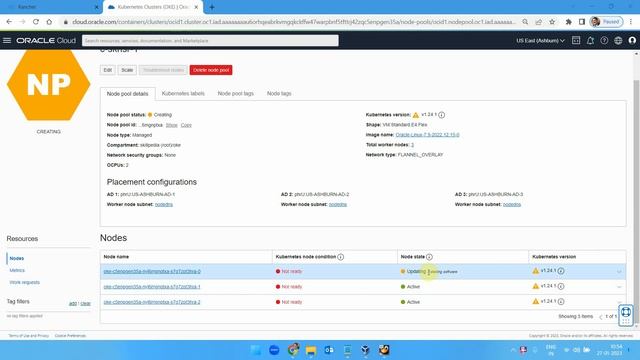The height and width of the screenshot is (360, 640).
Task: Open the Oracle Linux image name link
Action: pyautogui.click(x=427, y=135)
